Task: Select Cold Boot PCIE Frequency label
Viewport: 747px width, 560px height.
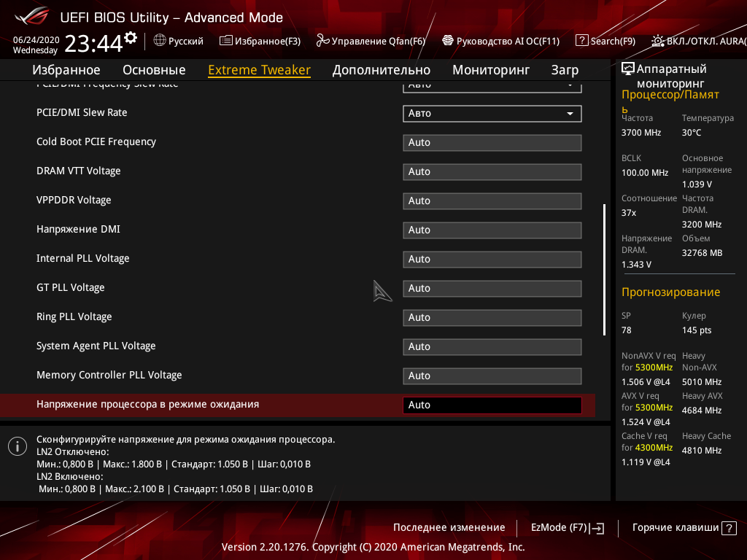Action: pos(96,141)
